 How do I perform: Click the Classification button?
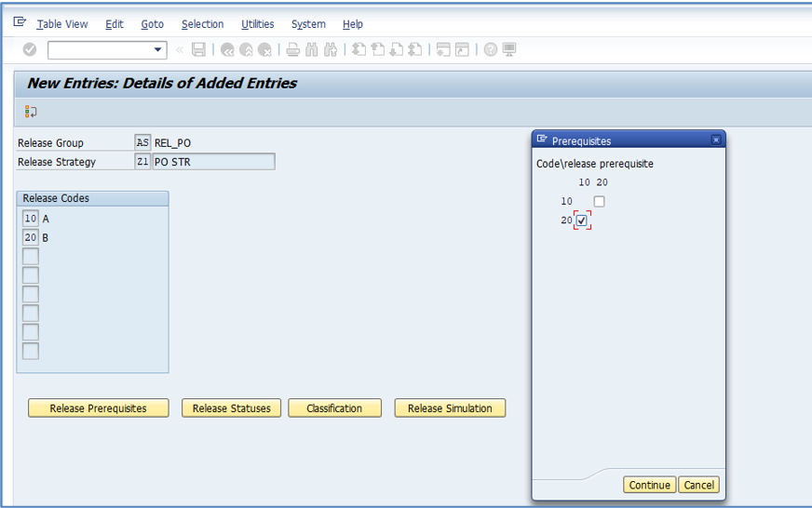(334, 408)
